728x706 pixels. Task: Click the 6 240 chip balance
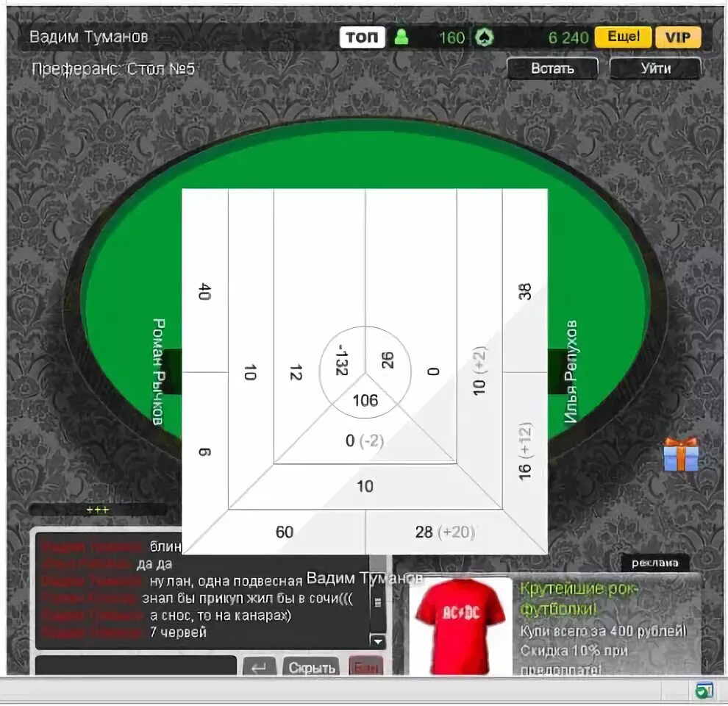568,38
